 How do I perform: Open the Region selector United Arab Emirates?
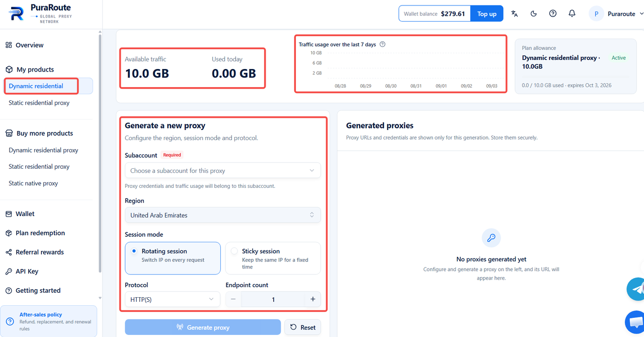tap(223, 215)
